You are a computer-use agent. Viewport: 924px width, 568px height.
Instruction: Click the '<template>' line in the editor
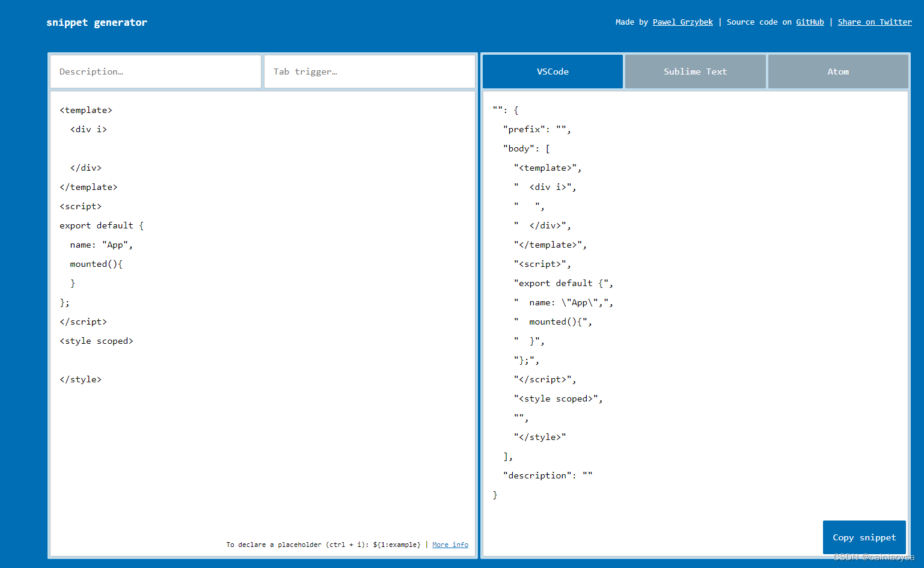click(86, 110)
